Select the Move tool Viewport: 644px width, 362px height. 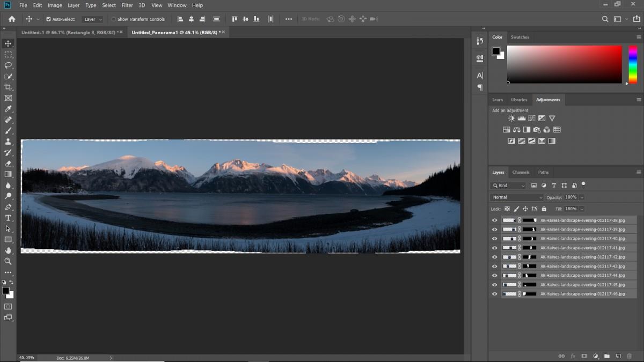pos(8,43)
